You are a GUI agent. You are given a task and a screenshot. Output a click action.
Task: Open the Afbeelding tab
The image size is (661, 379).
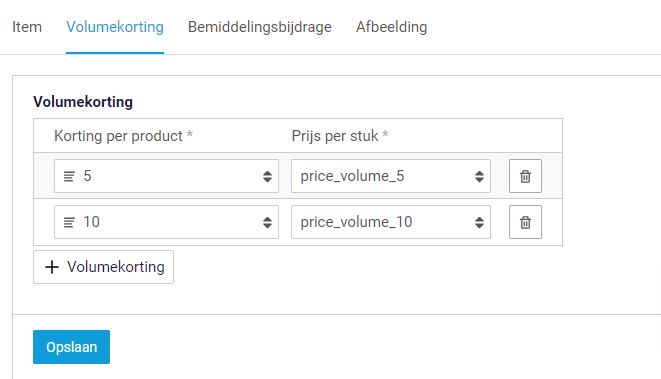tap(392, 27)
